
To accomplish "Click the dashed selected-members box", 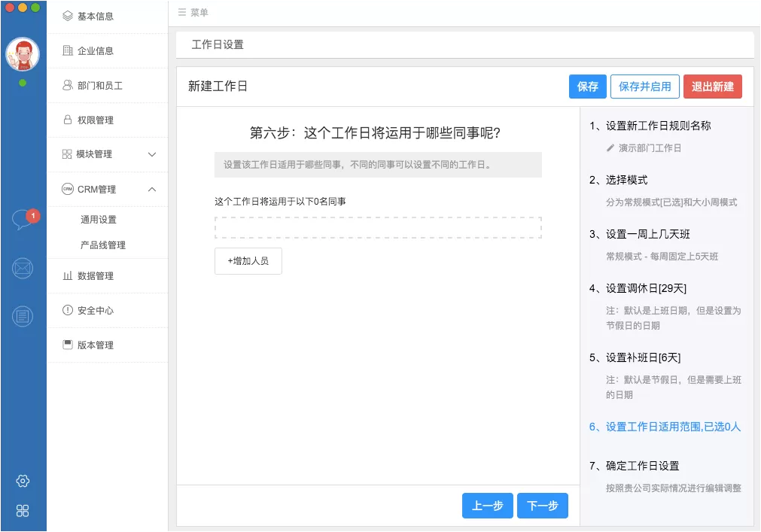I will 378,227.
